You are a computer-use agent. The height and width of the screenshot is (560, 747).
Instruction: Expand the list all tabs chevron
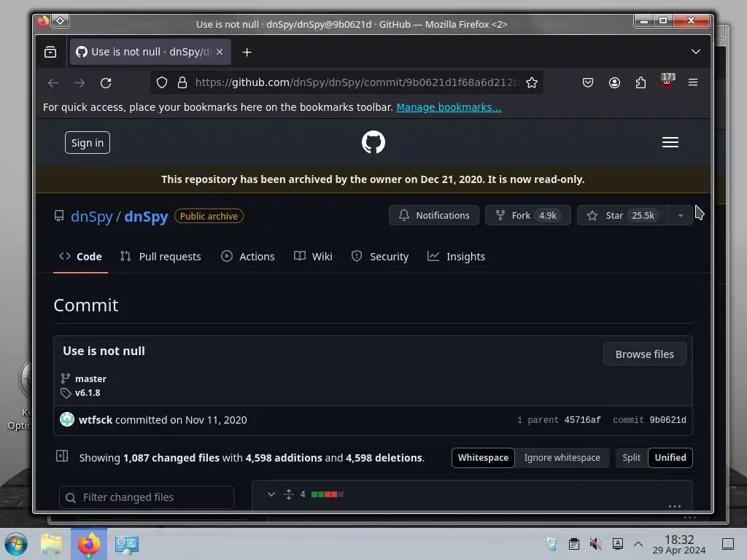tap(695, 52)
